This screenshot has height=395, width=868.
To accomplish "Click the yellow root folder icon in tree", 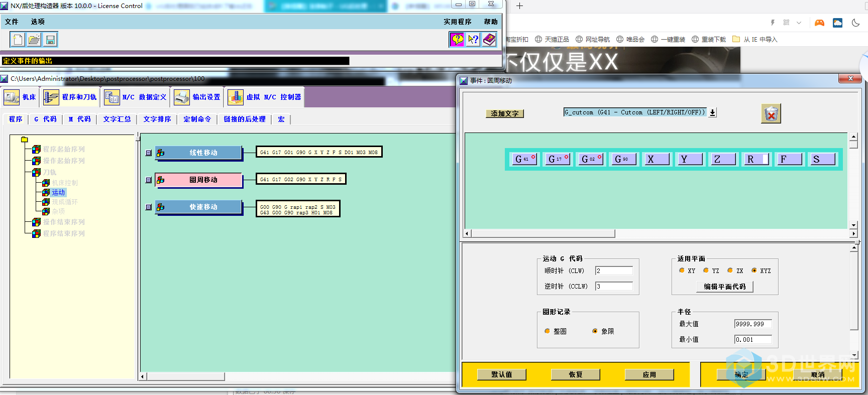I will 24,140.
